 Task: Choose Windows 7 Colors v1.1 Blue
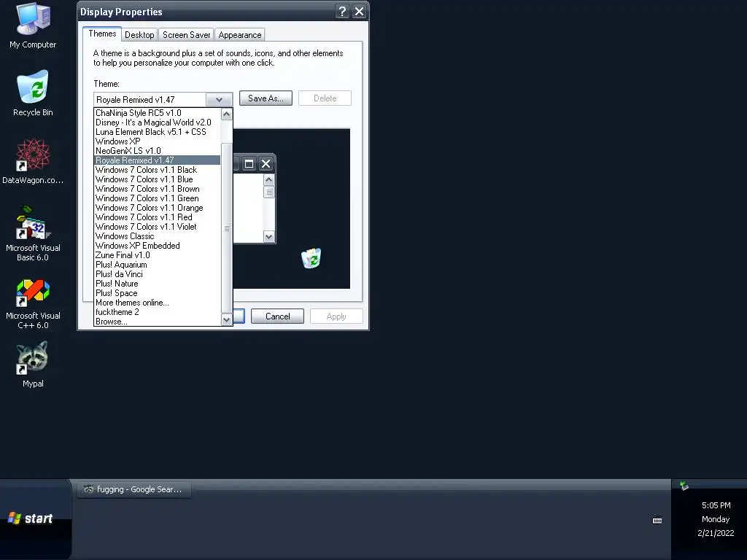pyautogui.click(x=158, y=179)
